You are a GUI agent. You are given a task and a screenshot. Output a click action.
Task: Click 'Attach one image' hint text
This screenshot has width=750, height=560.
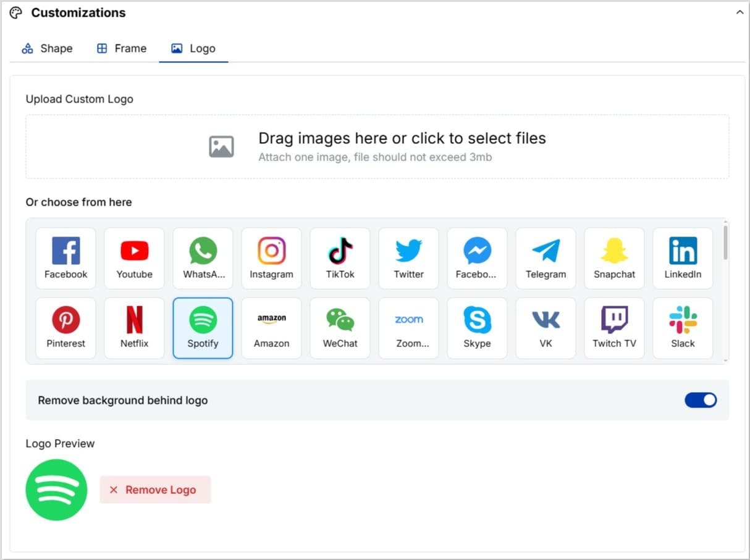point(375,157)
